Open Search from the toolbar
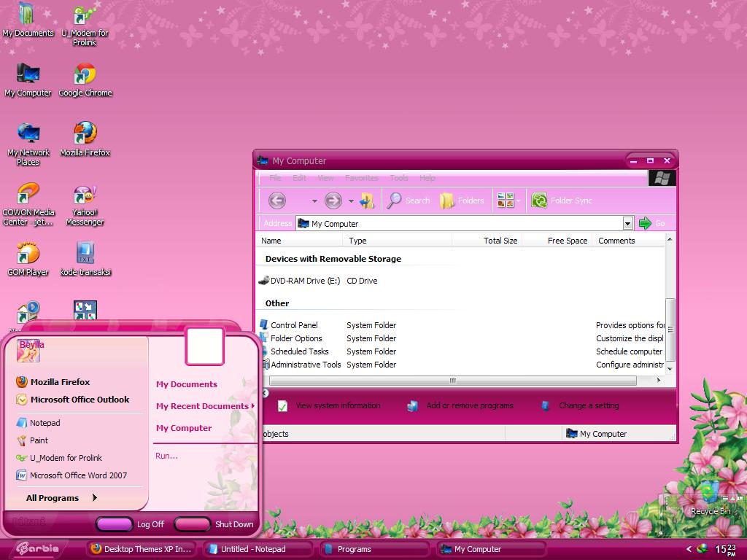The height and width of the screenshot is (560, 747). (x=409, y=201)
